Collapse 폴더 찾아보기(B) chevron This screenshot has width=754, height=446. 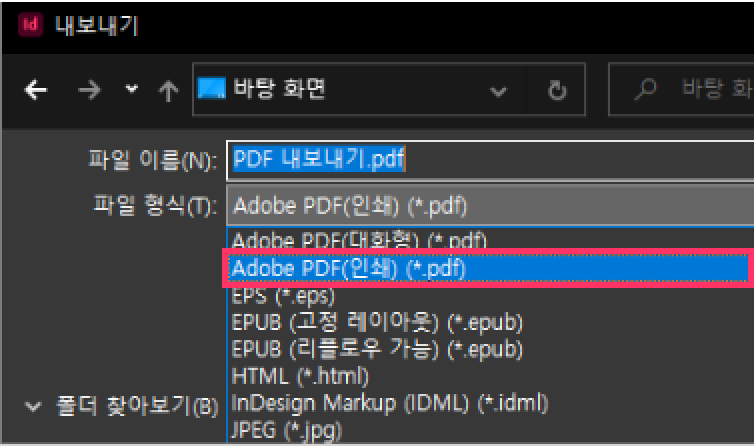point(33,407)
